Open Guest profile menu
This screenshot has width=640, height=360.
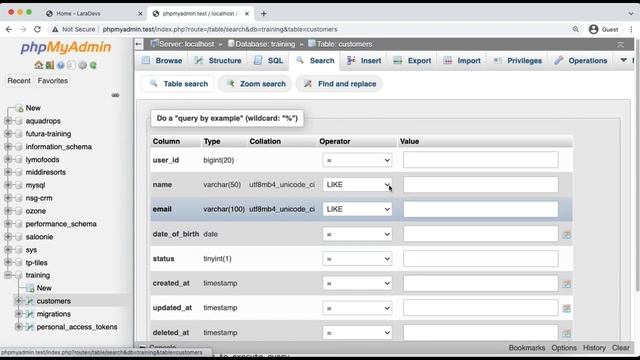(x=603, y=29)
